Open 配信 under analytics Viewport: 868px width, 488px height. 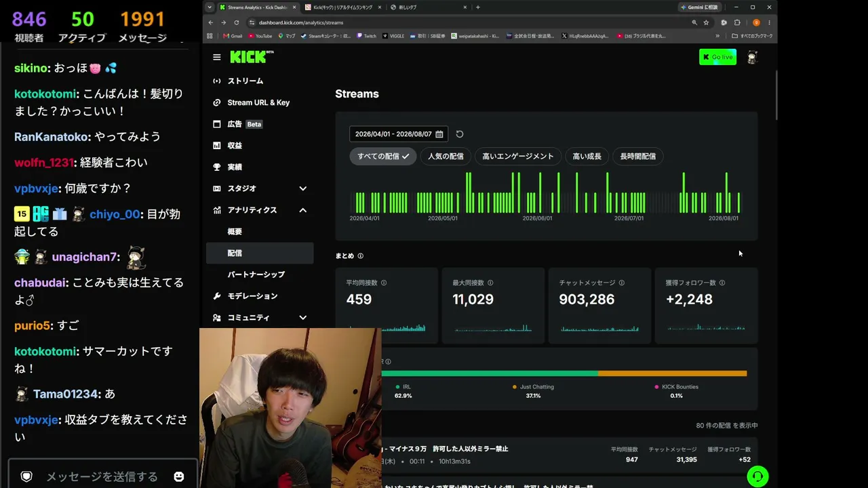[260, 253]
